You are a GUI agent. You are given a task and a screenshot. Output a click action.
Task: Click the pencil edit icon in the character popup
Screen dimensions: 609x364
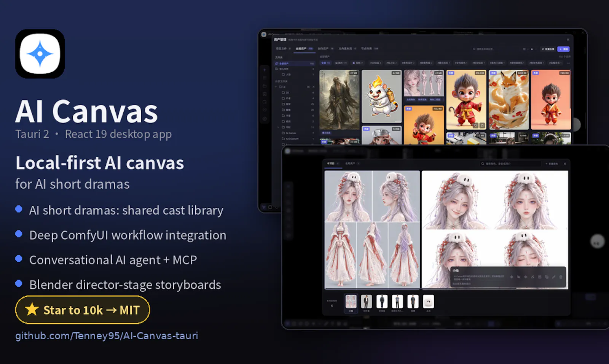point(554,277)
